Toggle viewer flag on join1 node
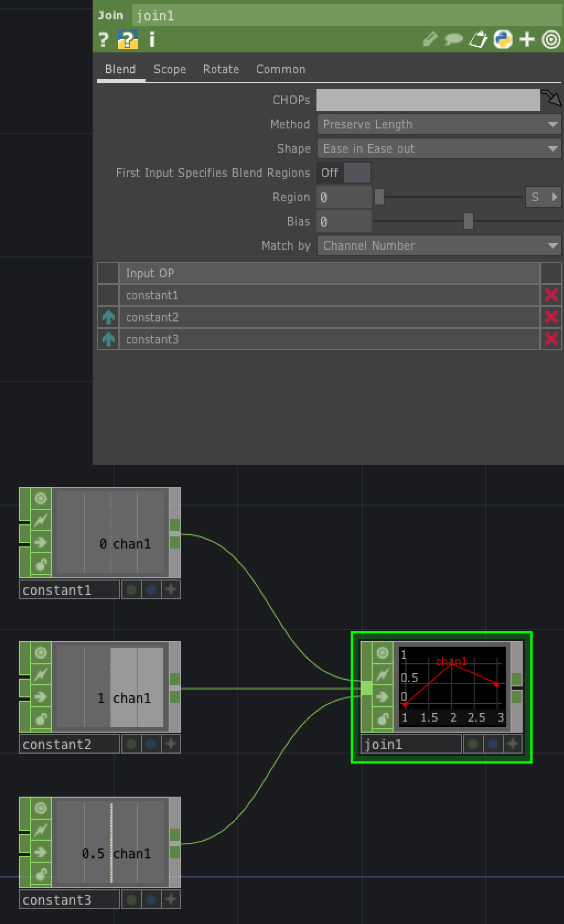The width and height of the screenshot is (564, 924). point(383,653)
